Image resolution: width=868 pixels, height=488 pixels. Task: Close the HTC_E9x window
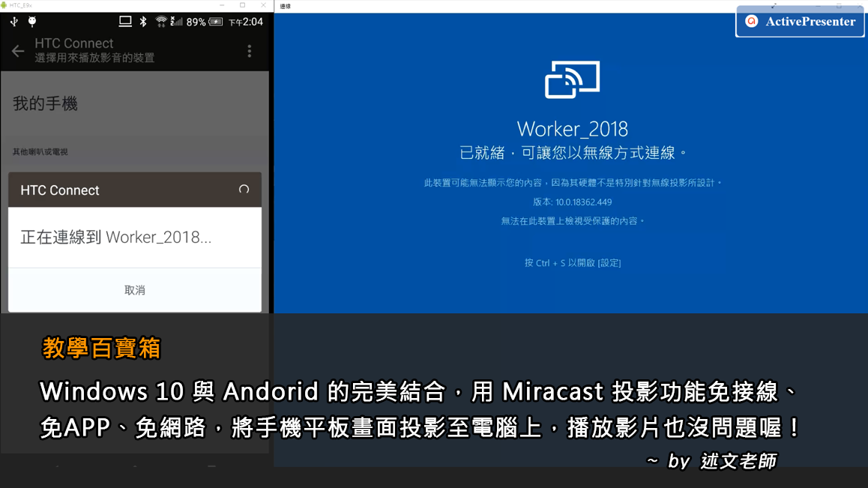(x=263, y=5)
